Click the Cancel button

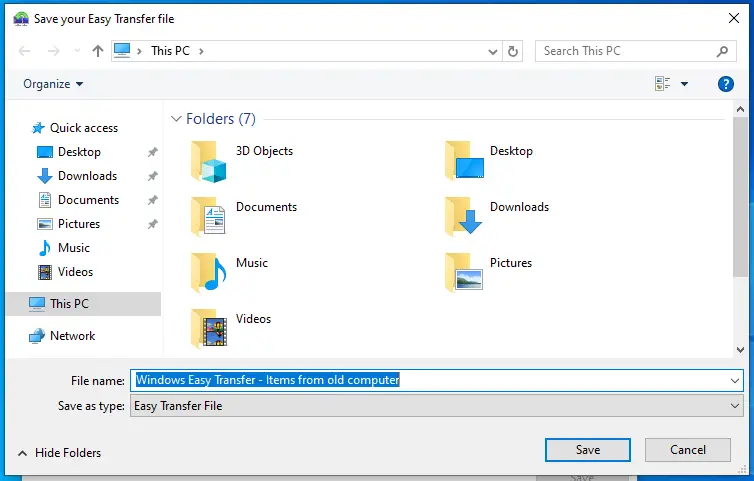click(688, 450)
